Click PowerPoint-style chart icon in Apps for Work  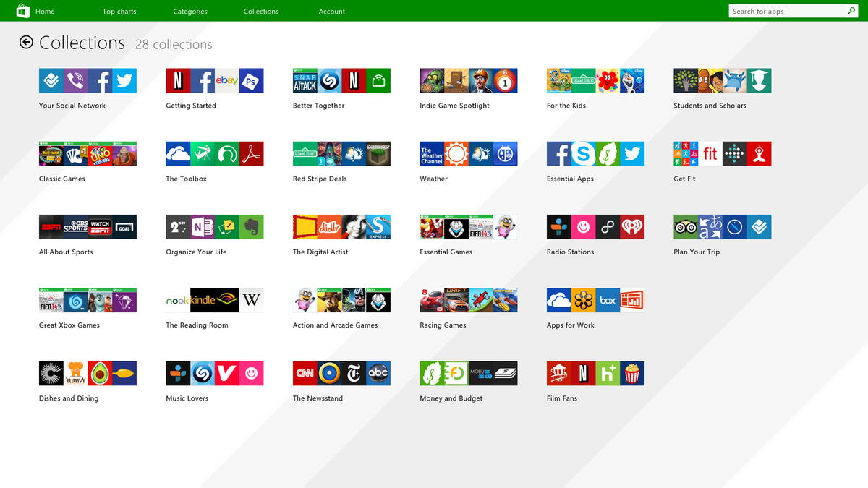click(x=632, y=300)
